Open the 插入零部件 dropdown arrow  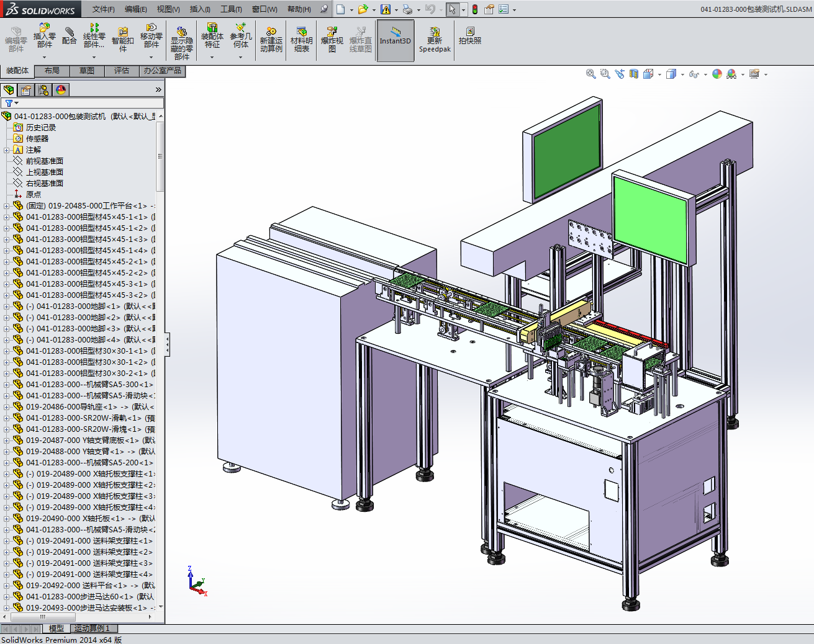coord(44,57)
